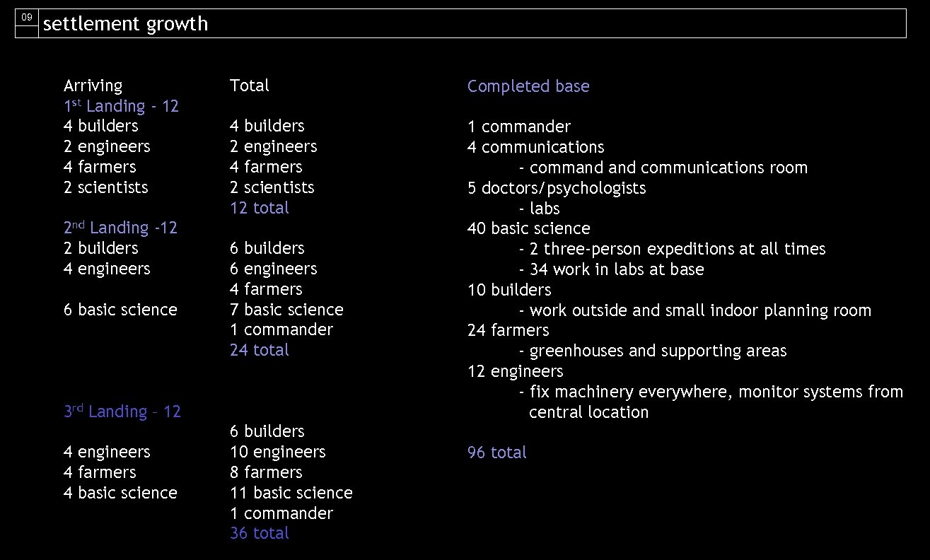Click the "2nd Landing -12" heading
The image size is (930, 560).
click(x=120, y=228)
